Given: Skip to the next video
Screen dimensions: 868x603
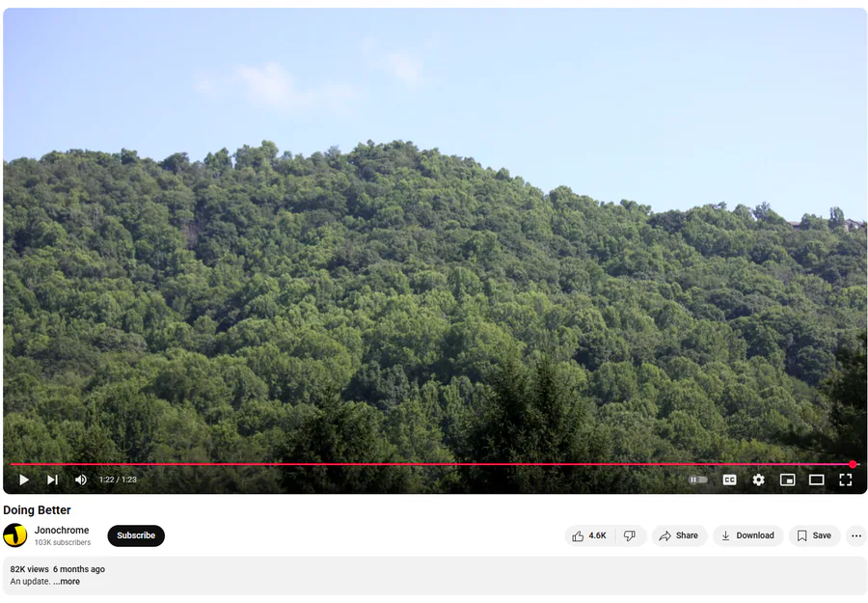Looking at the screenshot, I should click(53, 480).
